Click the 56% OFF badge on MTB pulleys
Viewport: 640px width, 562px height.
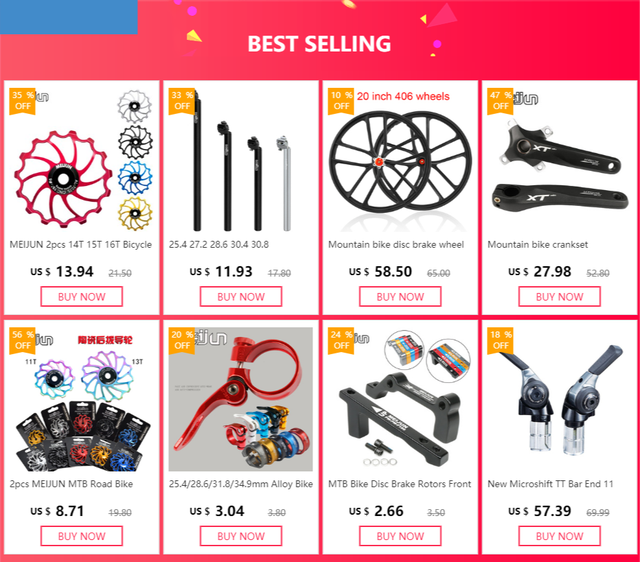click(22, 341)
